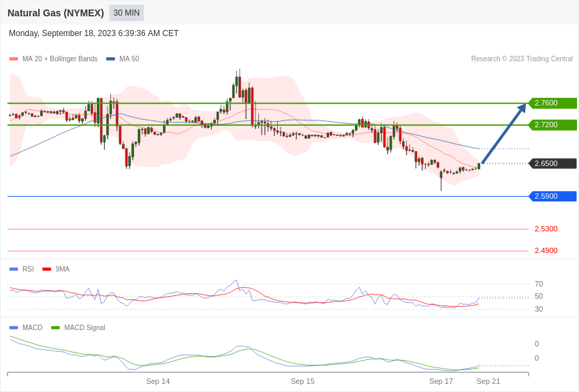Screen dimensions: 579x392
Task: Click the RSI 50 axis level
Action: click(539, 297)
